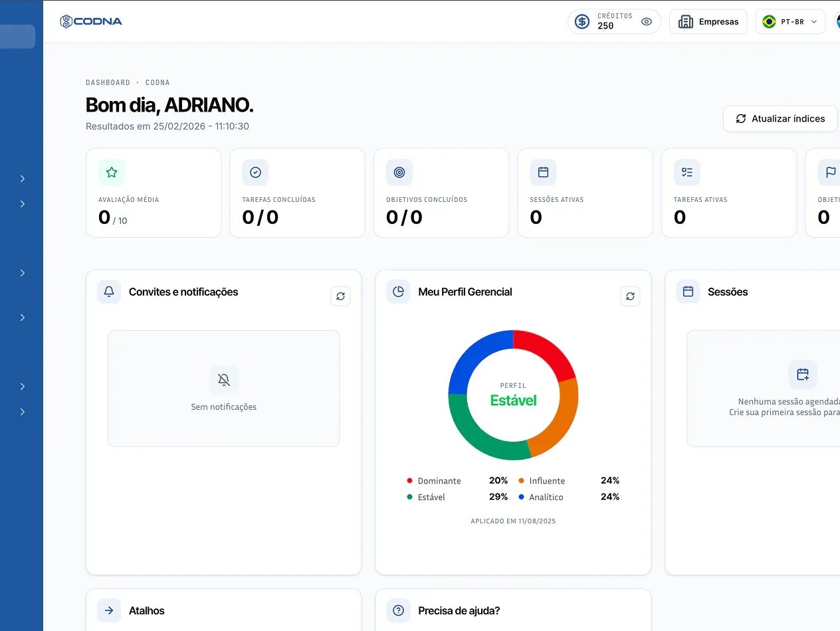Screen dimensions: 840x631
Task: Click the Sem notificações empty message
Action: 224,407
